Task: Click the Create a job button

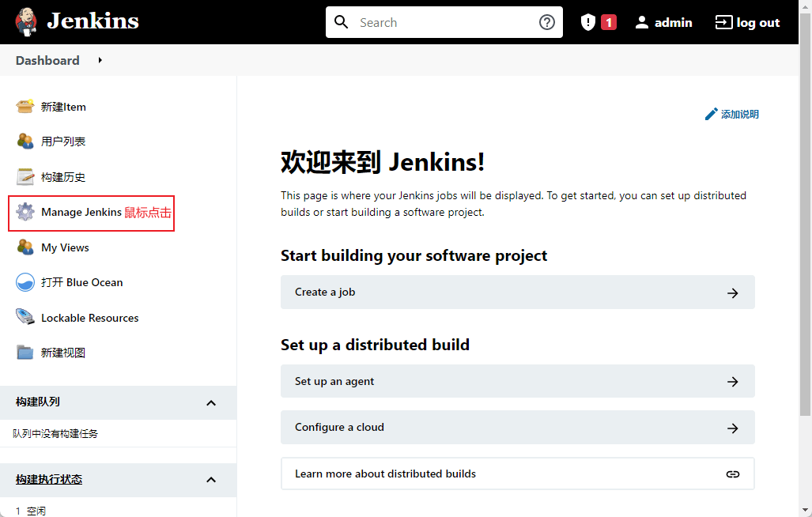Action: tap(517, 292)
